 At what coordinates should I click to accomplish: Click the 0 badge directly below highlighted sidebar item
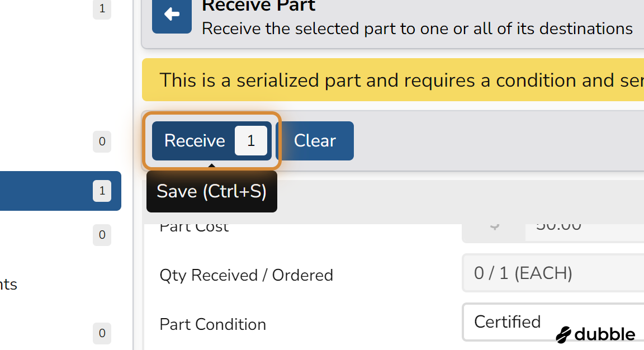pyautogui.click(x=102, y=235)
